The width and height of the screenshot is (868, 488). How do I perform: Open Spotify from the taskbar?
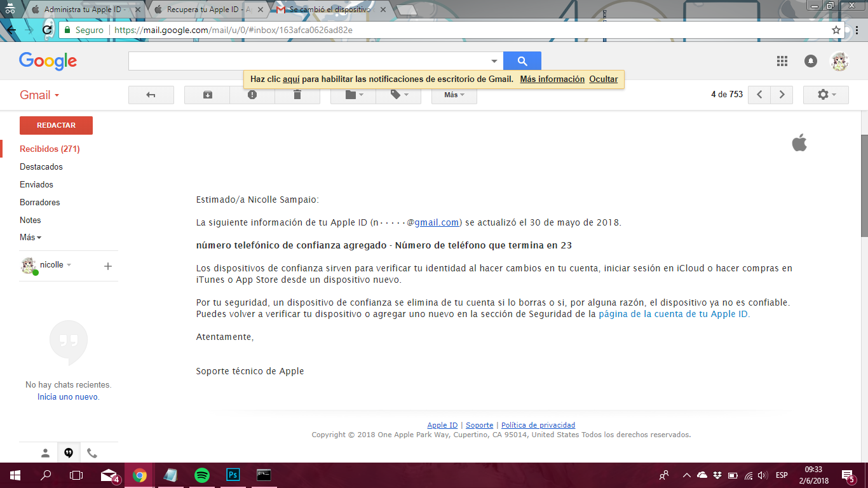pyautogui.click(x=202, y=475)
